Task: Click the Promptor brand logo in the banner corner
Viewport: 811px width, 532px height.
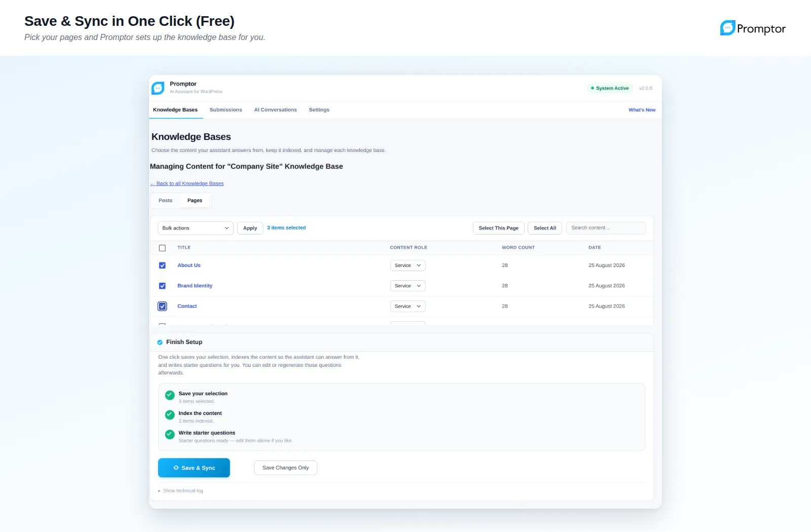Action: (x=753, y=28)
